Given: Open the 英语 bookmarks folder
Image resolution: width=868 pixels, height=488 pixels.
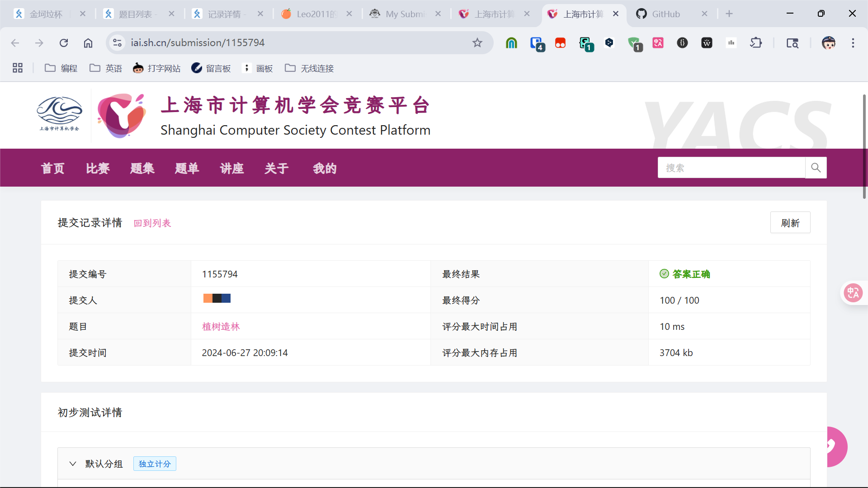Looking at the screenshot, I should coord(106,68).
